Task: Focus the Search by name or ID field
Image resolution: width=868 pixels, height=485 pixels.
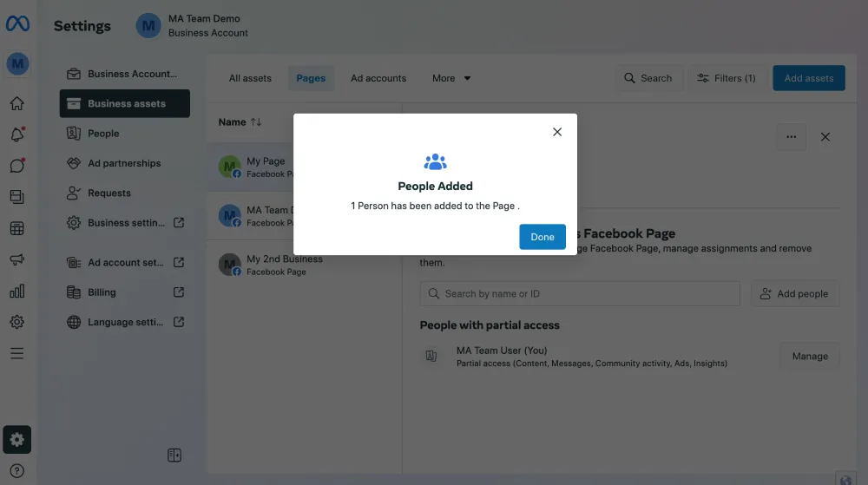Action: click(x=580, y=293)
